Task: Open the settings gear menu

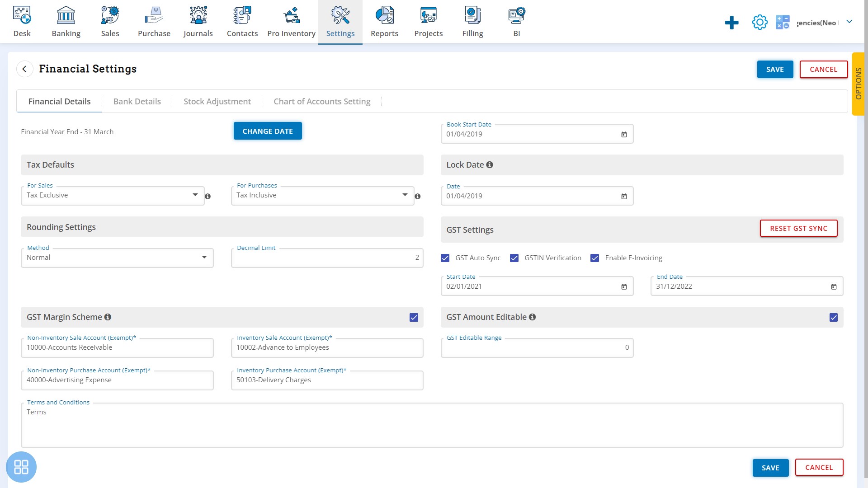Action: (759, 22)
